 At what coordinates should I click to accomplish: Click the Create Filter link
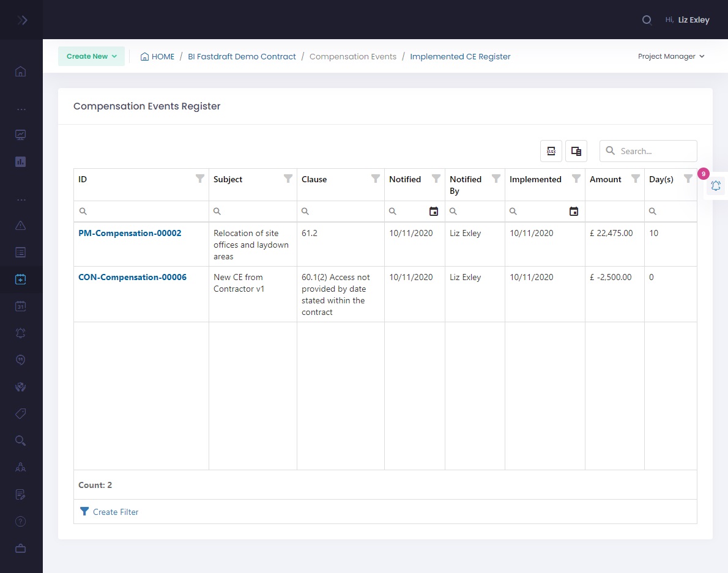(x=115, y=512)
